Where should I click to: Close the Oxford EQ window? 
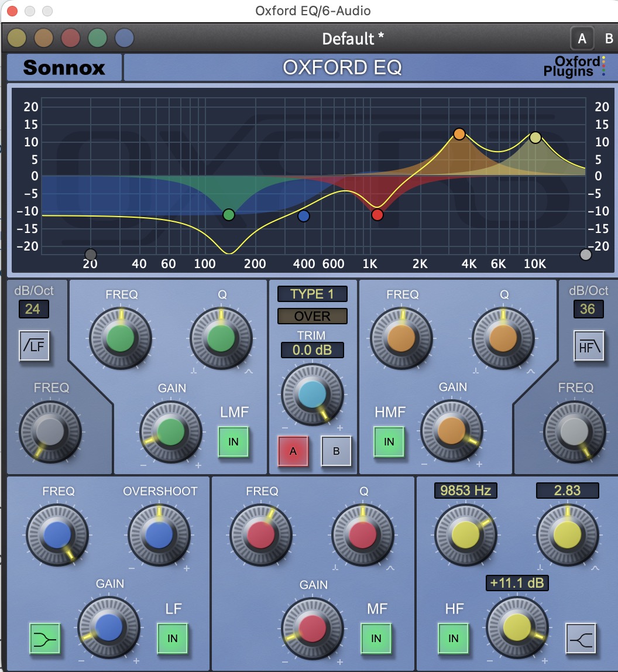(x=12, y=11)
